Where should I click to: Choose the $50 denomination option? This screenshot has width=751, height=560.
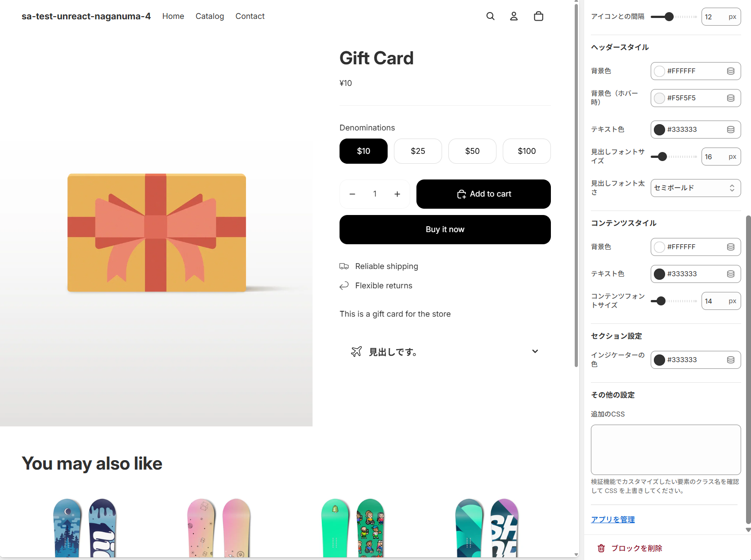(472, 151)
